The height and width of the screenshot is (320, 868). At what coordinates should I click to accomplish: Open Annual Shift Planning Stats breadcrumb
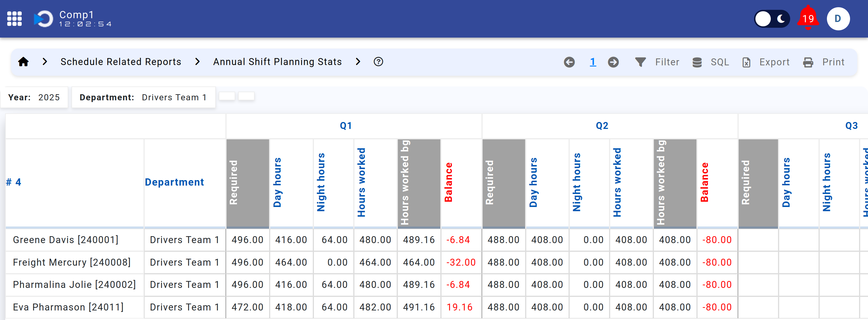[277, 62]
